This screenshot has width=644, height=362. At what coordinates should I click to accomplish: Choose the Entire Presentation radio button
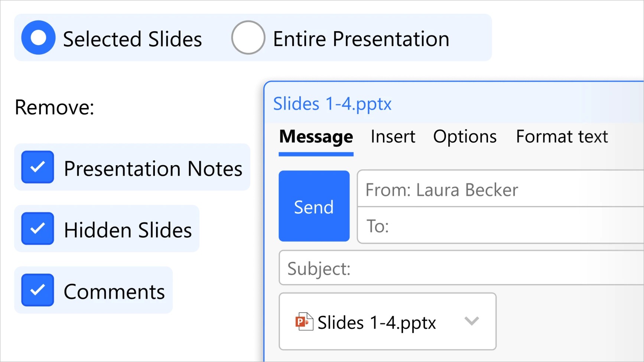tap(248, 38)
